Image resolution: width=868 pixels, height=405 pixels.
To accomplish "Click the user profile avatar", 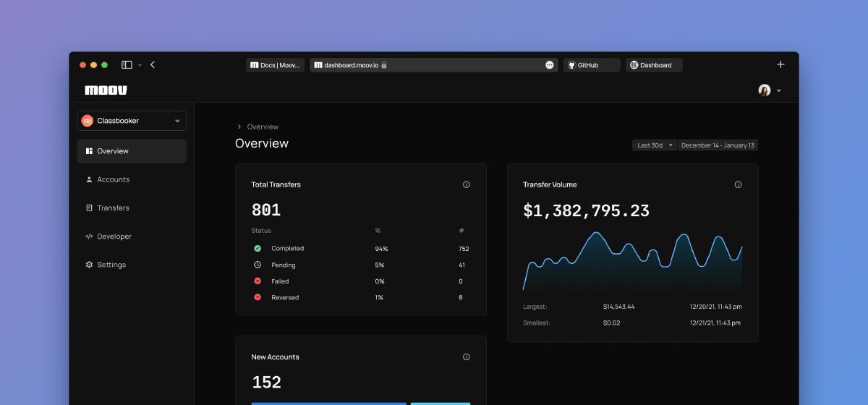I will 765,90.
